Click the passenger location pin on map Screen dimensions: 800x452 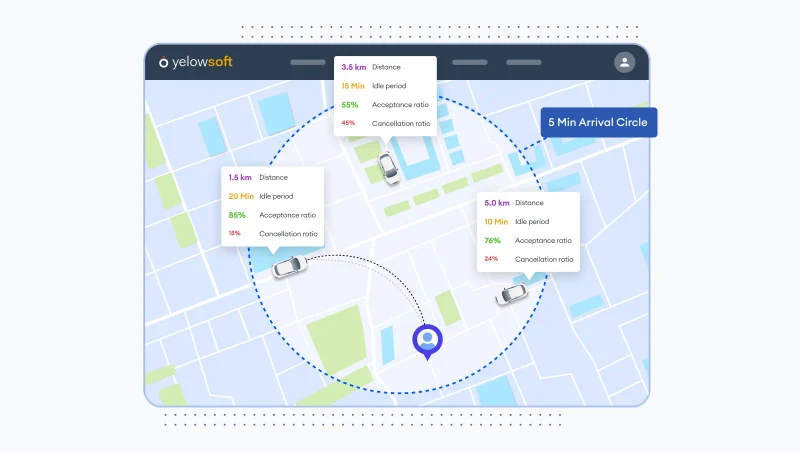(x=428, y=341)
